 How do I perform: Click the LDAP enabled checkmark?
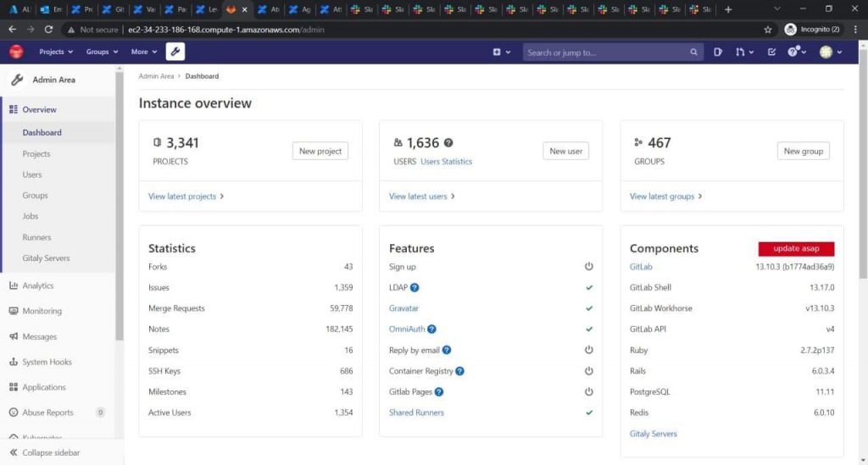click(589, 287)
